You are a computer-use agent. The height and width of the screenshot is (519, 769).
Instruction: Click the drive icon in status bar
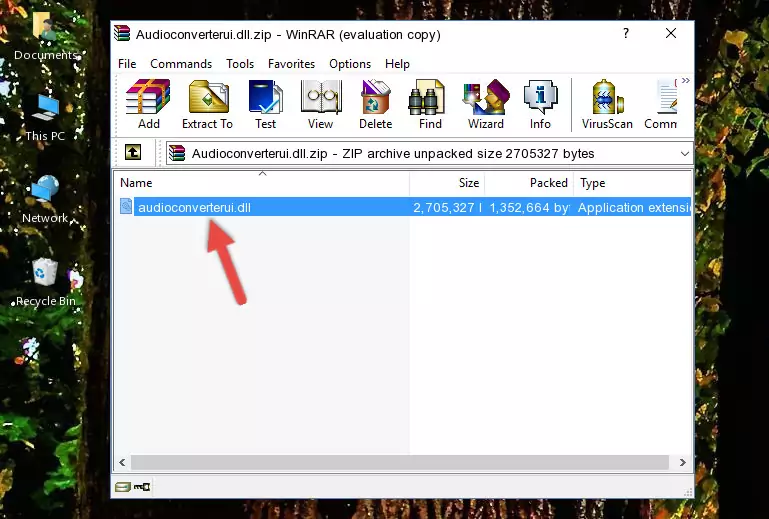(123, 487)
